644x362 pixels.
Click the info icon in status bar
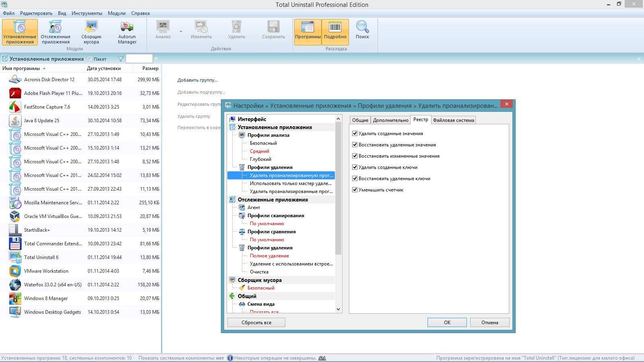click(x=230, y=358)
